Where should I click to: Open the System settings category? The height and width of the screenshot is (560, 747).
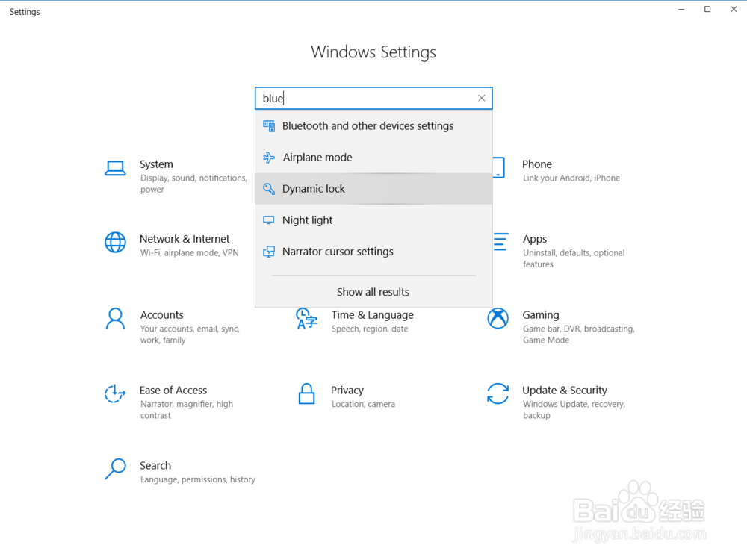(x=176, y=176)
